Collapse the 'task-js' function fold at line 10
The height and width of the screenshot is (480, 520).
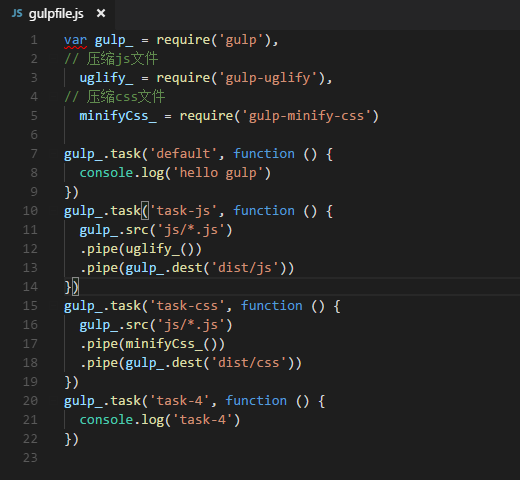(53, 211)
